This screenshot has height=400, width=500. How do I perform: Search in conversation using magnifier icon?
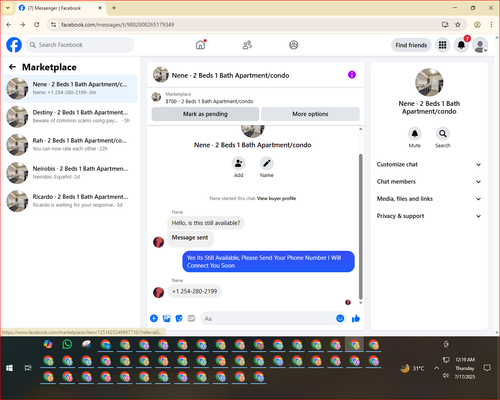443,134
